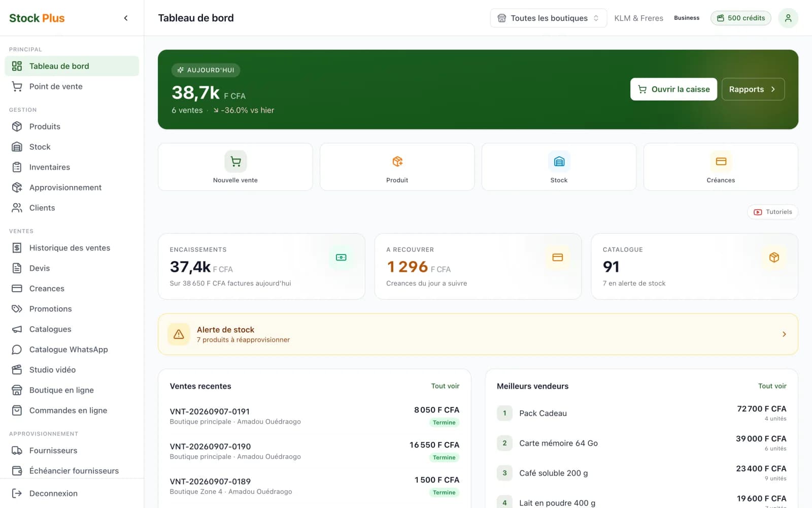Click the Approvisionnement package icon
This screenshot has height=508, width=812.
[x=17, y=187]
